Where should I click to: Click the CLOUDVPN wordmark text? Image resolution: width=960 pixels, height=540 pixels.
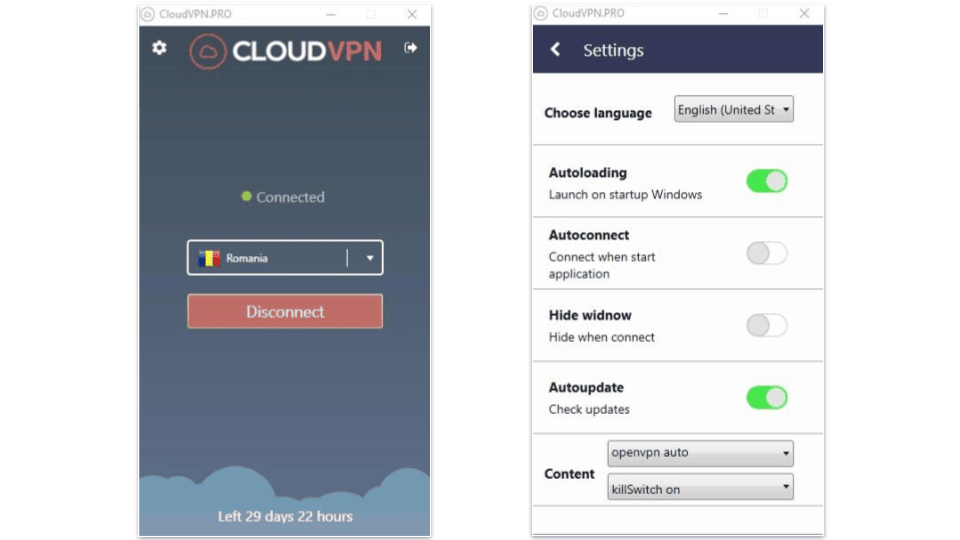click(307, 51)
